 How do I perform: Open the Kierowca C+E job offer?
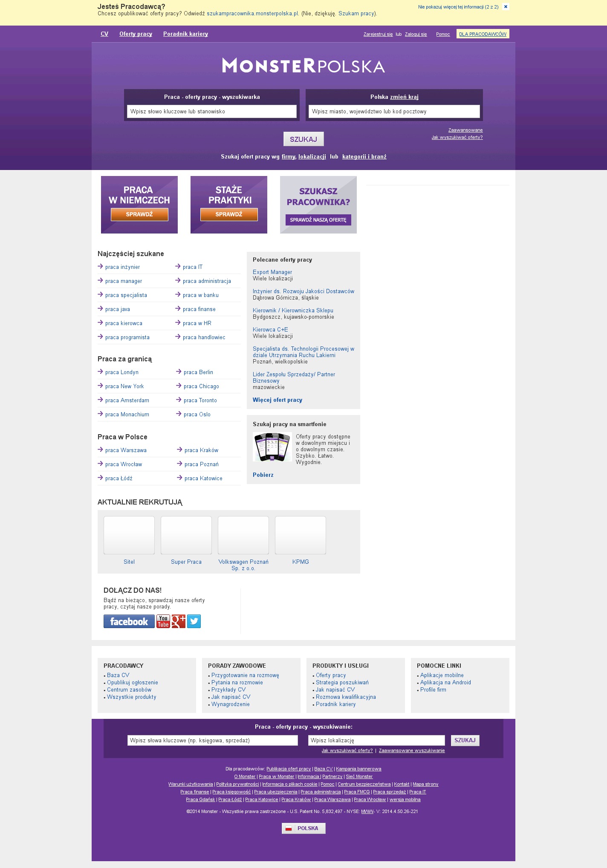[x=270, y=330]
